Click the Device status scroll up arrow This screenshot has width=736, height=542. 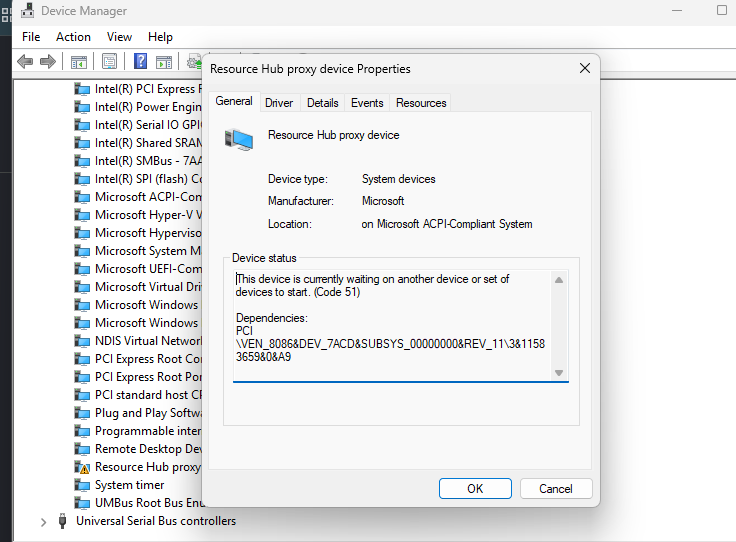point(559,280)
